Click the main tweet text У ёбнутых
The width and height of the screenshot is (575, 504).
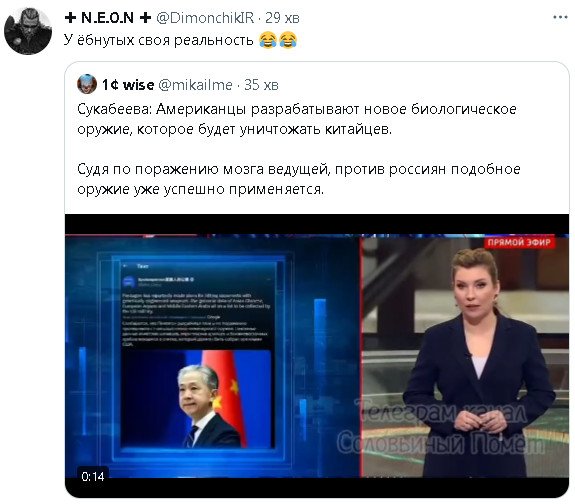tap(158, 40)
